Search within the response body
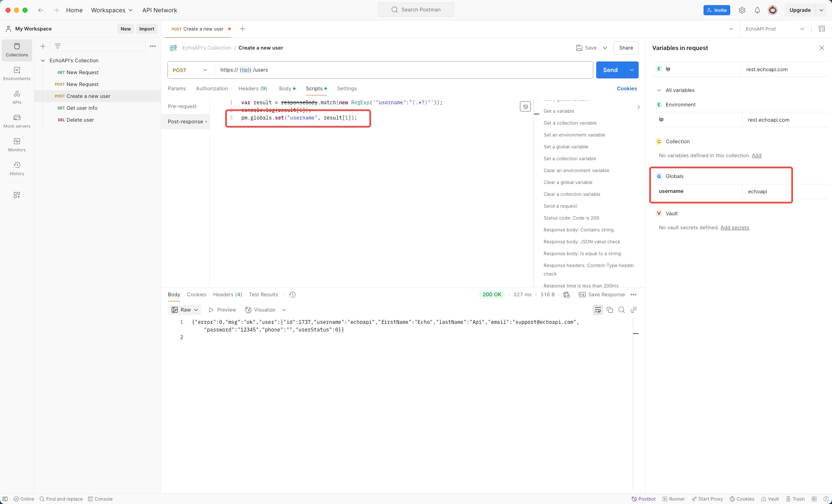832x504 pixels. click(x=622, y=310)
